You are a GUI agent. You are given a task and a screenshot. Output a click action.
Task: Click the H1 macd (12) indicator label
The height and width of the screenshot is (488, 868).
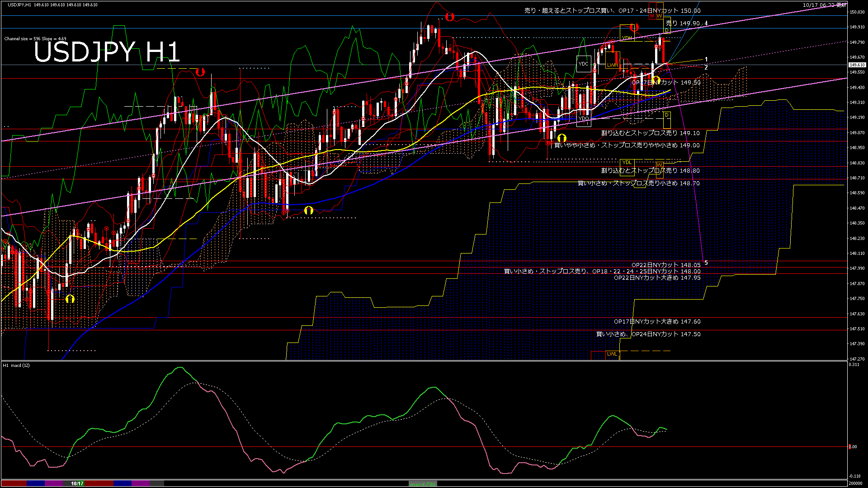(16, 365)
